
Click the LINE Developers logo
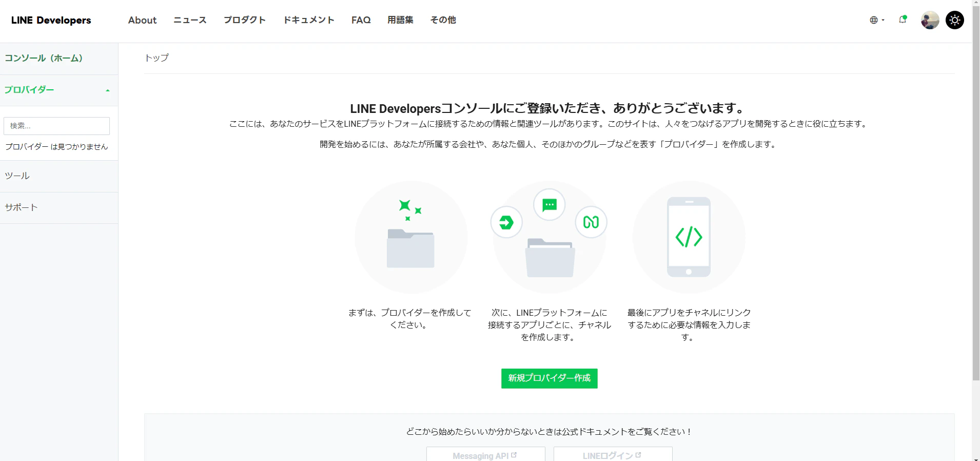pyautogui.click(x=51, y=20)
